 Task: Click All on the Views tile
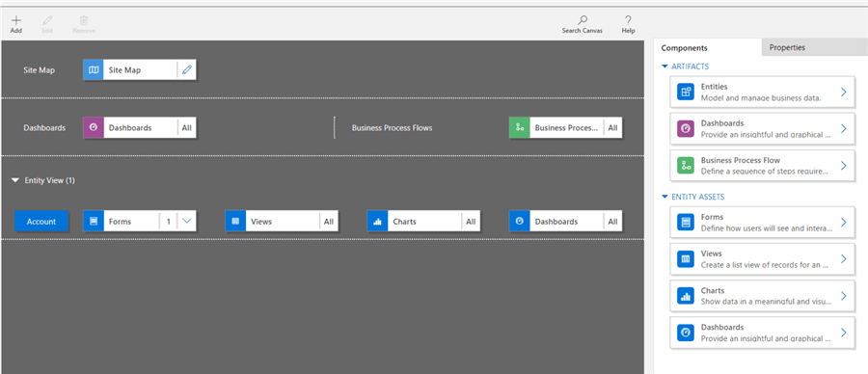click(329, 222)
